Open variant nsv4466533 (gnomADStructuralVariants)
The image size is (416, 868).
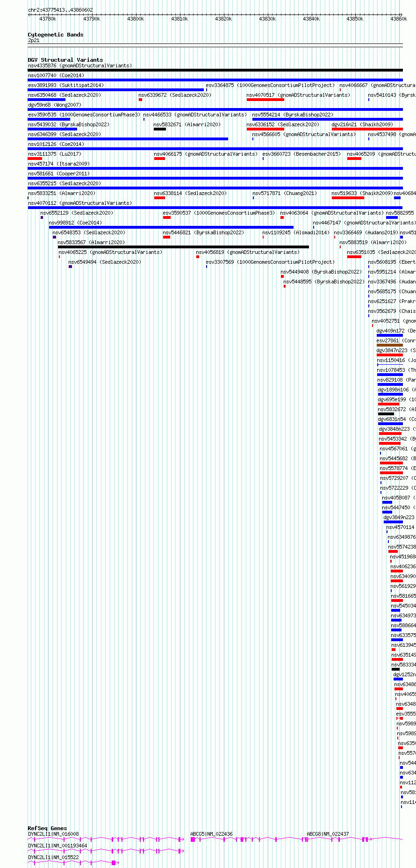(x=195, y=115)
